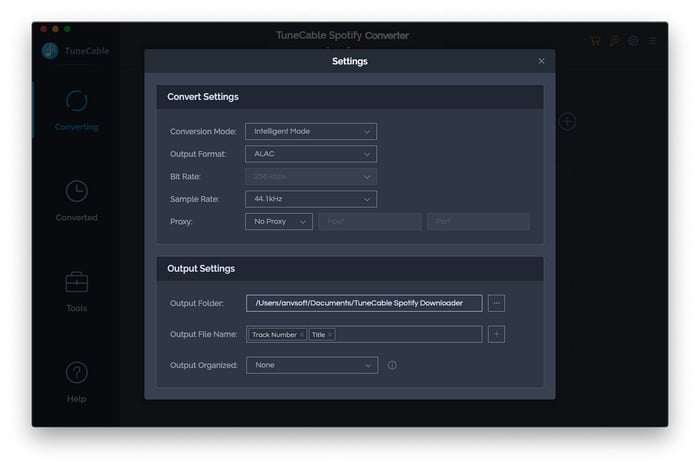Click the Output Organized info icon
Screen dimensions: 700x469
tap(392, 365)
